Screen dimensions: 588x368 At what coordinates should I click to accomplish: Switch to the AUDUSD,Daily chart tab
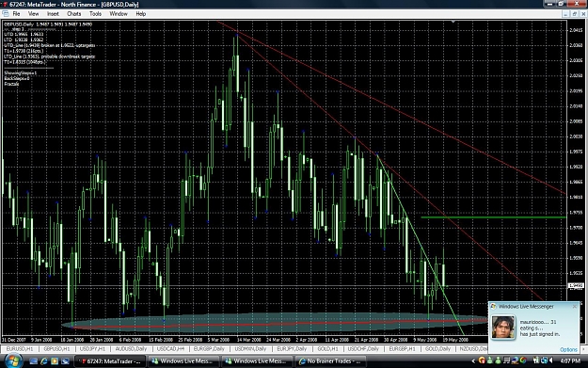point(131,349)
